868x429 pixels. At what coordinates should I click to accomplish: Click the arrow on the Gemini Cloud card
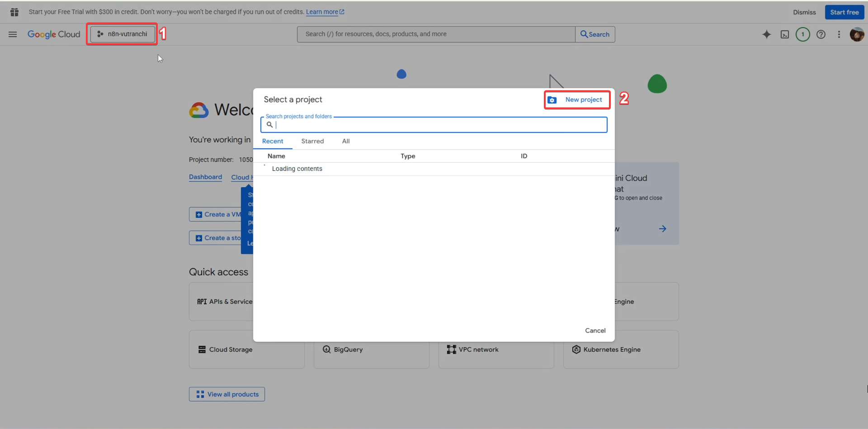tap(662, 229)
